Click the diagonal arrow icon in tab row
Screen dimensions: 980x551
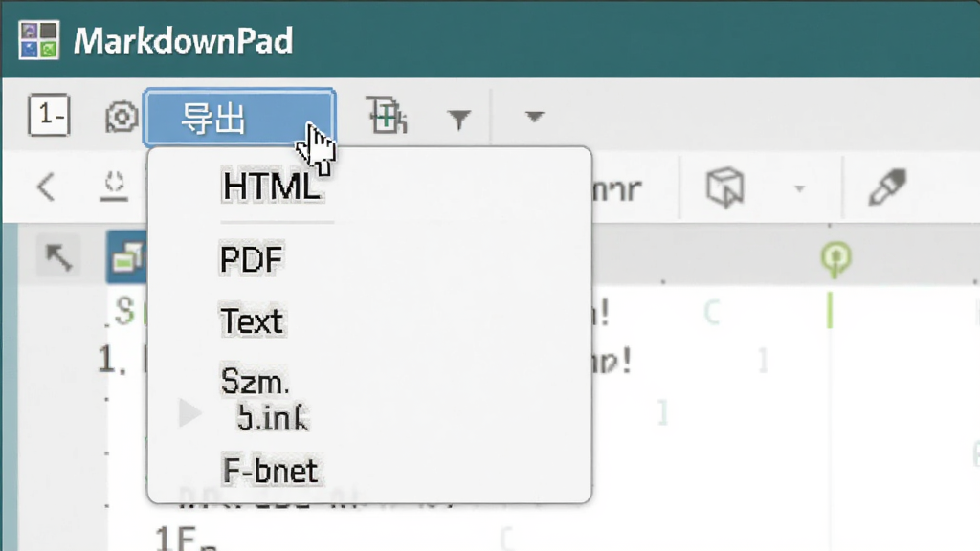pos(58,256)
